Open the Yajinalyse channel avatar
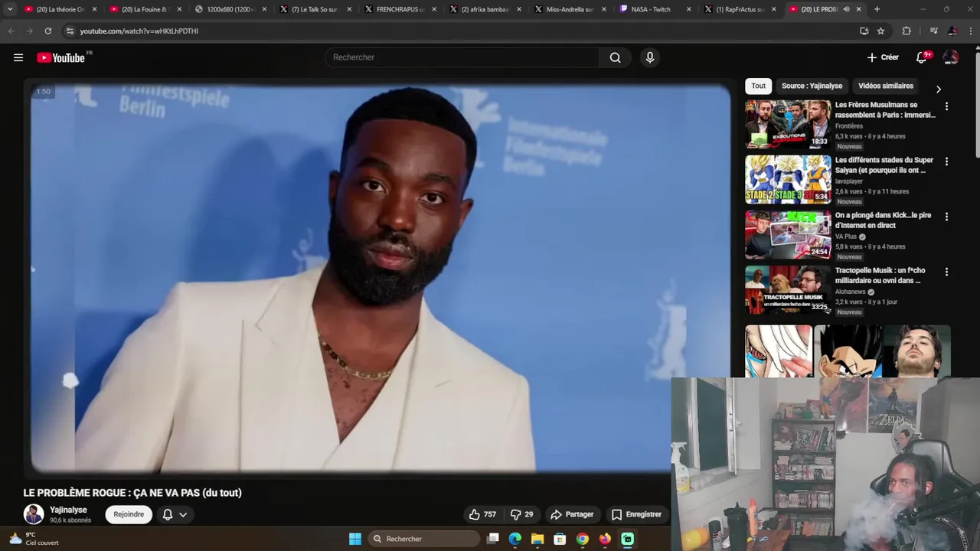 pyautogui.click(x=34, y=514)
